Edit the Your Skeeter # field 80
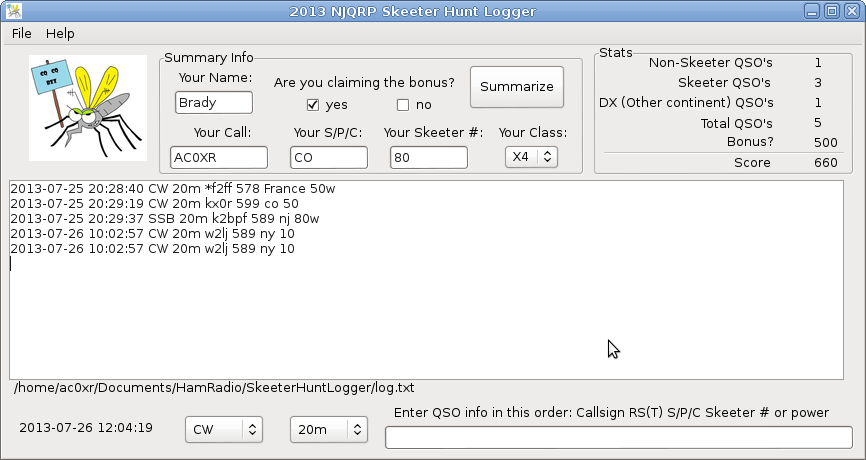The image size is (866, 460). [x=429, y=157]
